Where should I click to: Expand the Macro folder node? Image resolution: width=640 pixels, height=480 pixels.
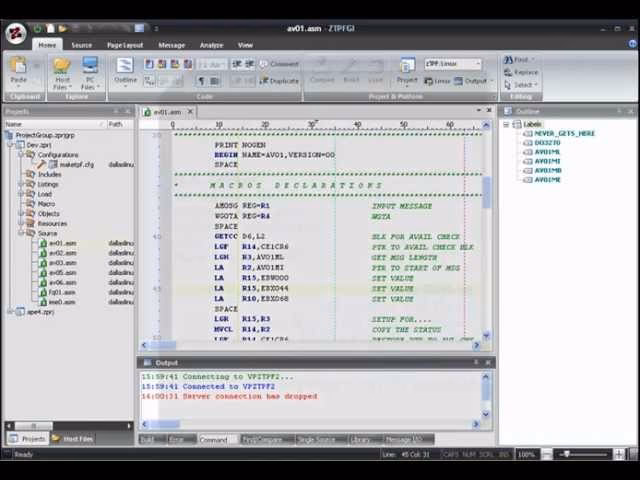point(21,204)
